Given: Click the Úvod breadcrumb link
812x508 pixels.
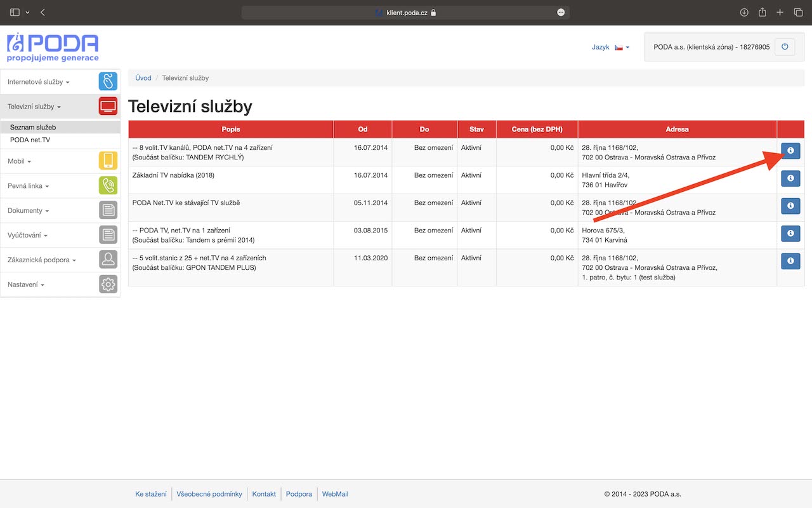Looking at the screenshot, I should (143, 78).
